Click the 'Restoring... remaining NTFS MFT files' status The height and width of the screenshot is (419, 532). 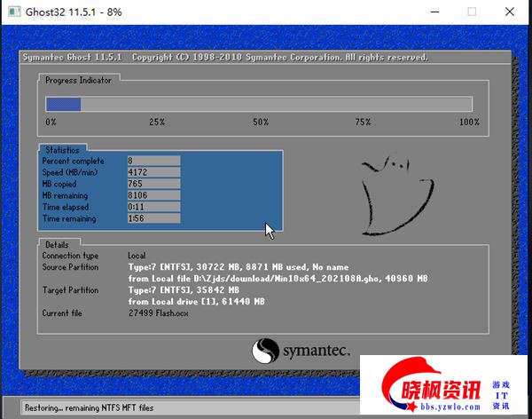click(x=90, y=407)
